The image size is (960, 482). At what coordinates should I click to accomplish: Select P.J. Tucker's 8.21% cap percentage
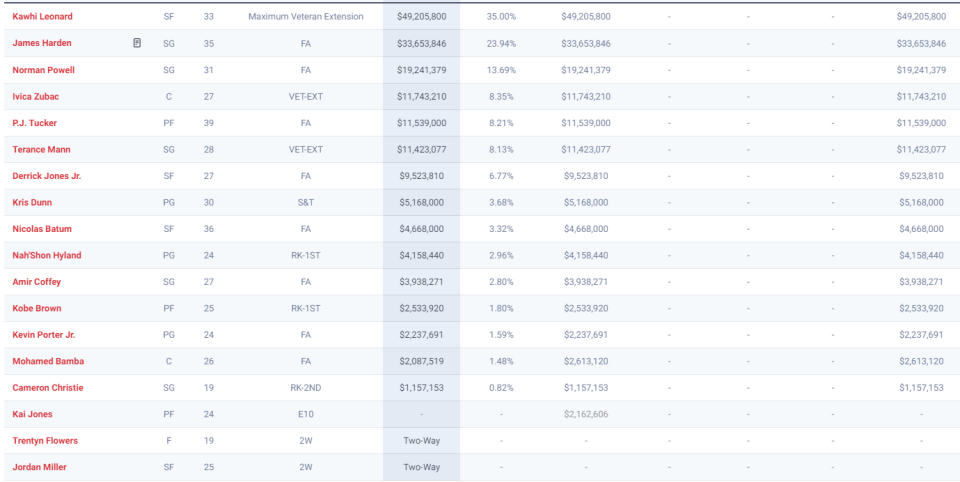[501, 122]
